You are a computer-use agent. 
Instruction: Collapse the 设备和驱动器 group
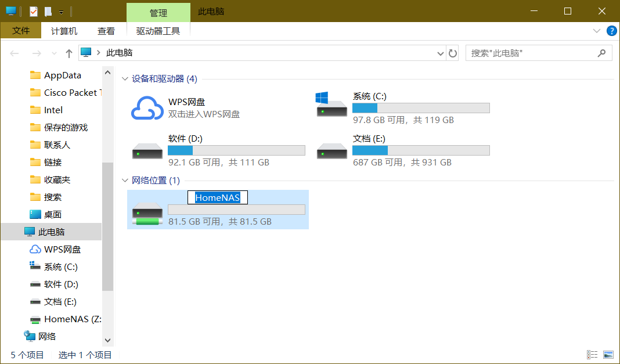coord(124,79)
